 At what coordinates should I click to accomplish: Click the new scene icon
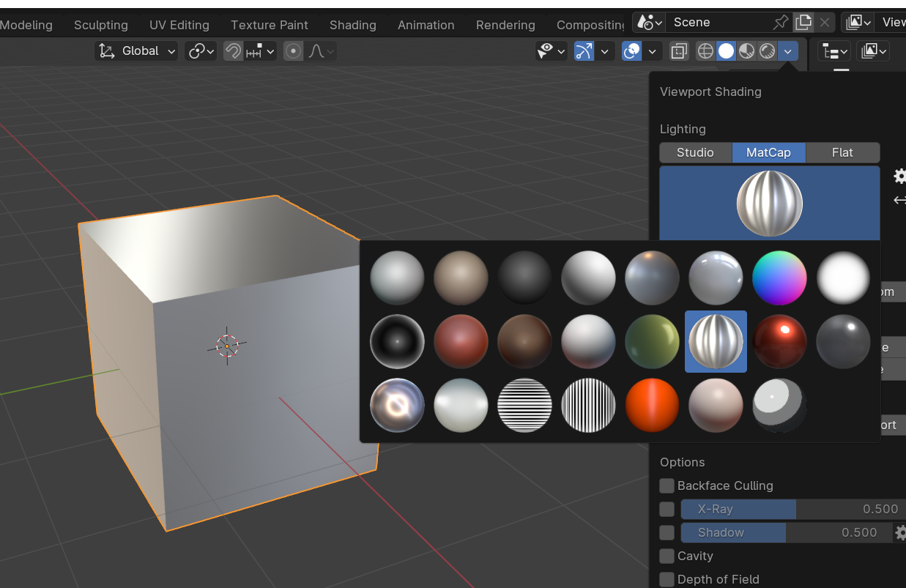pyautogui.click(x=804, y=22)
